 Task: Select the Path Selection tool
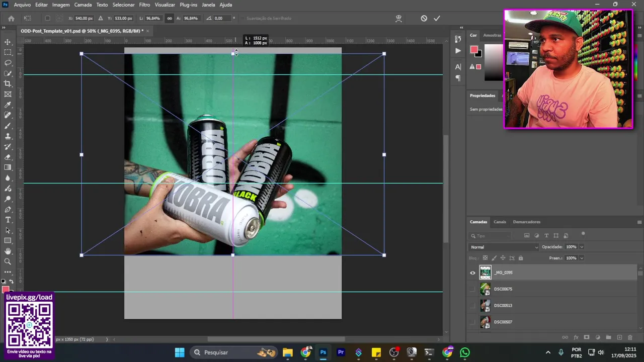[x=8, y=230]
